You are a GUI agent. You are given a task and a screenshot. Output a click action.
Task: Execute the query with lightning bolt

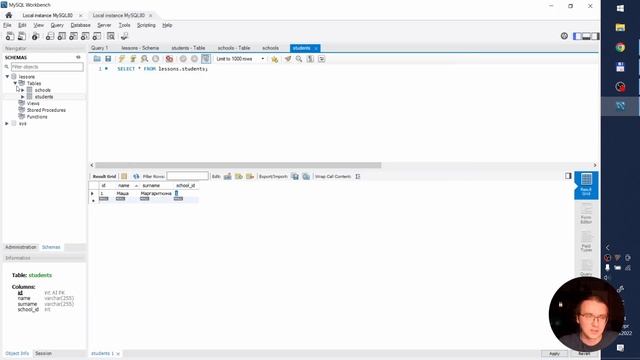[122, 59]
